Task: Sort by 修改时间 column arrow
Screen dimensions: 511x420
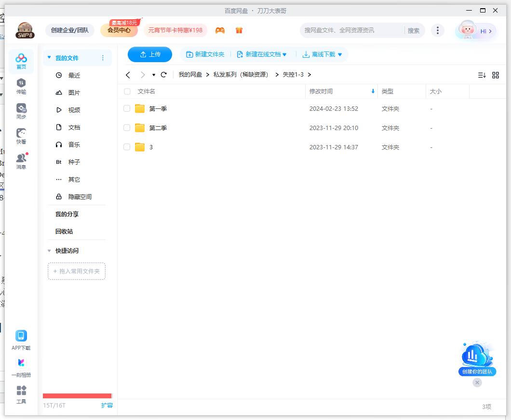Action: click(x=373, y=92)
